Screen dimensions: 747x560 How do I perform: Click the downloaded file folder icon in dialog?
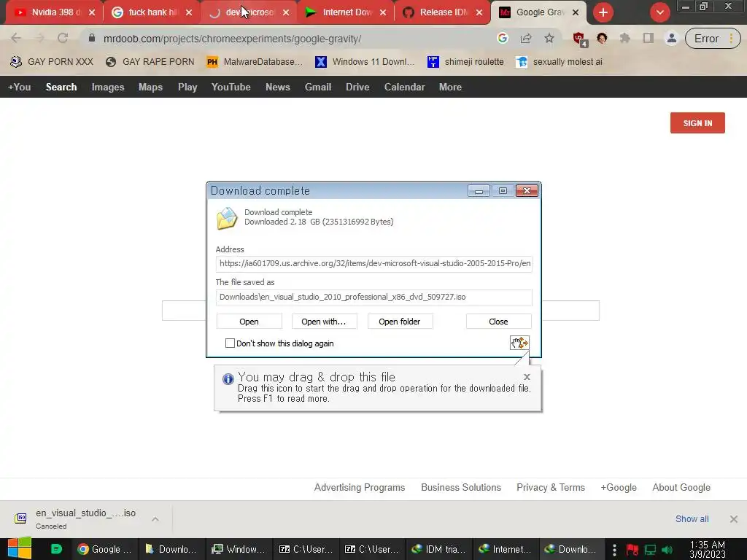tap(227, 218)
